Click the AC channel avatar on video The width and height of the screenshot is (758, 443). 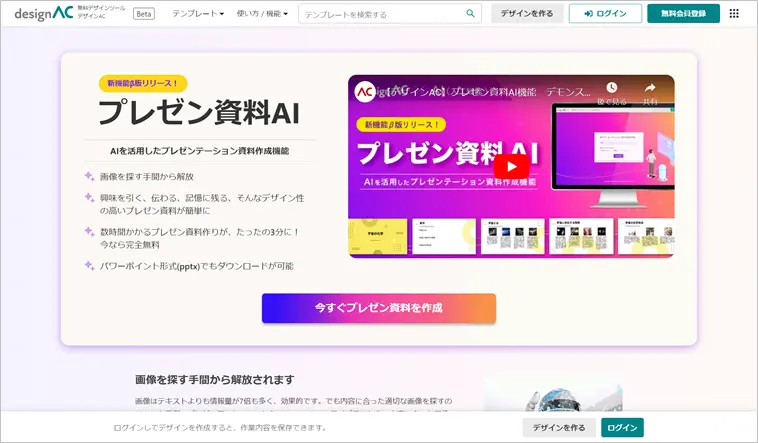click(366, 91)
